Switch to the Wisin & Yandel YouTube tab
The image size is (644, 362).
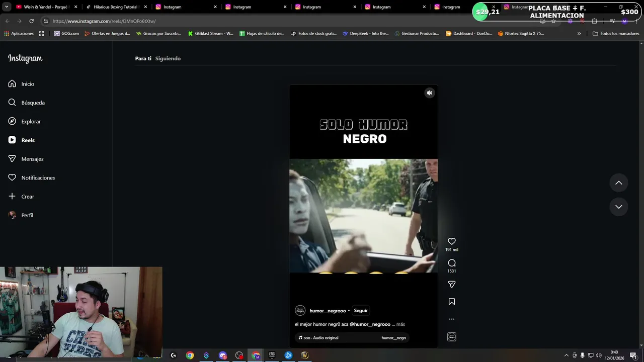click(45, 7)
